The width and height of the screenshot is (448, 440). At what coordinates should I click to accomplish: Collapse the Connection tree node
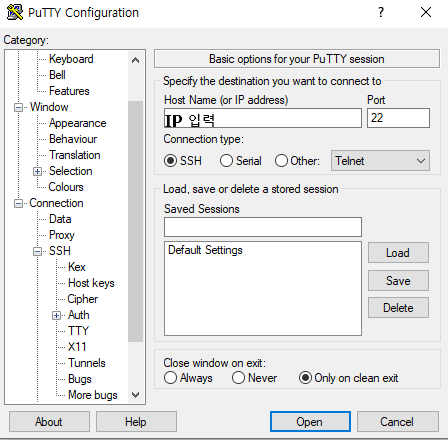[19, 203]
